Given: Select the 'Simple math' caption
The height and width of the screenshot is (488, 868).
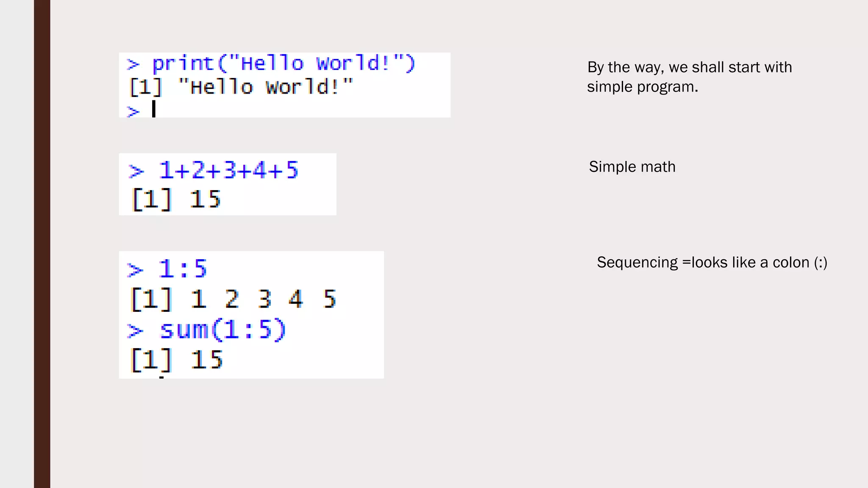Looking at the screenshot, I should click(x=632, y=166).
